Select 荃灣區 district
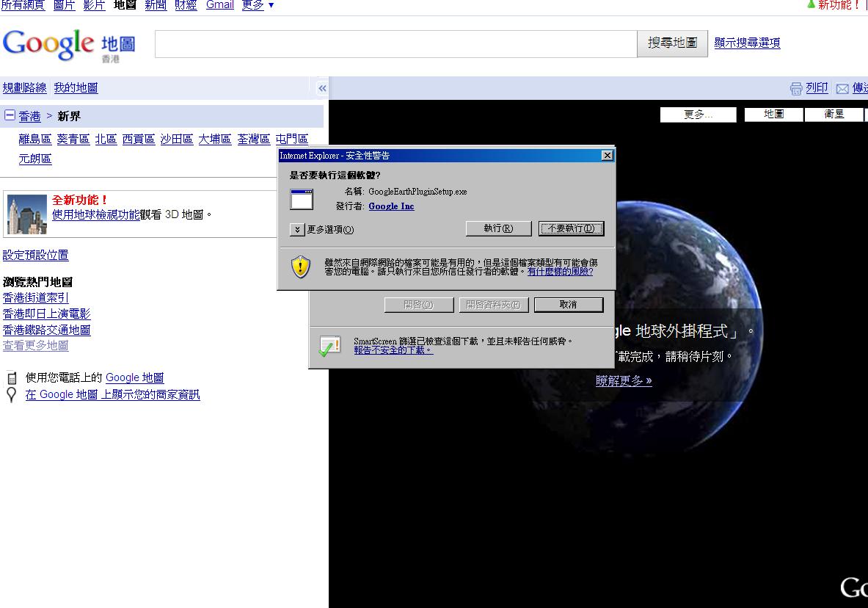The image size is (868, 608). 254,139
